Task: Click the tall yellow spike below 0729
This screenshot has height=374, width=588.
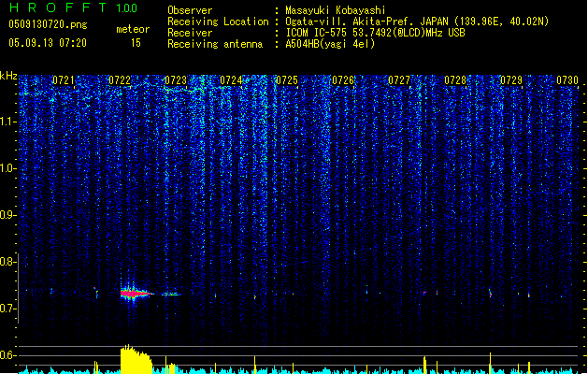Action: (490, 363)
